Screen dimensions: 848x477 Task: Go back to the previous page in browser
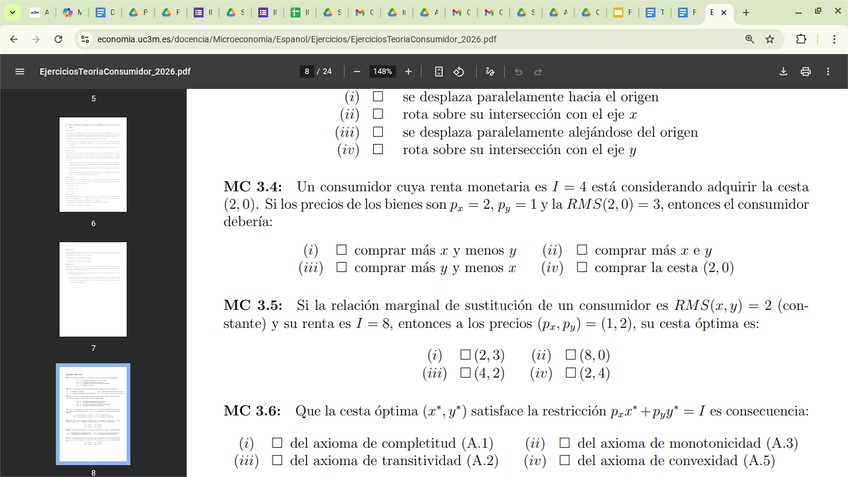(14, 39)
